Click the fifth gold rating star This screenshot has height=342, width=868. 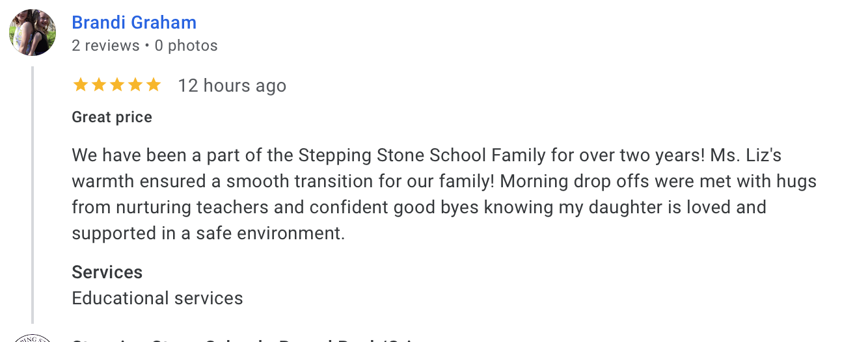coord(154,85)
